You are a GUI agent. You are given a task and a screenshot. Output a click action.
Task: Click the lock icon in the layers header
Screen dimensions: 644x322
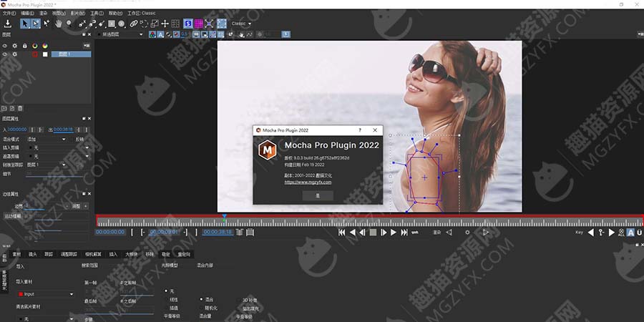tap(24, 46)
